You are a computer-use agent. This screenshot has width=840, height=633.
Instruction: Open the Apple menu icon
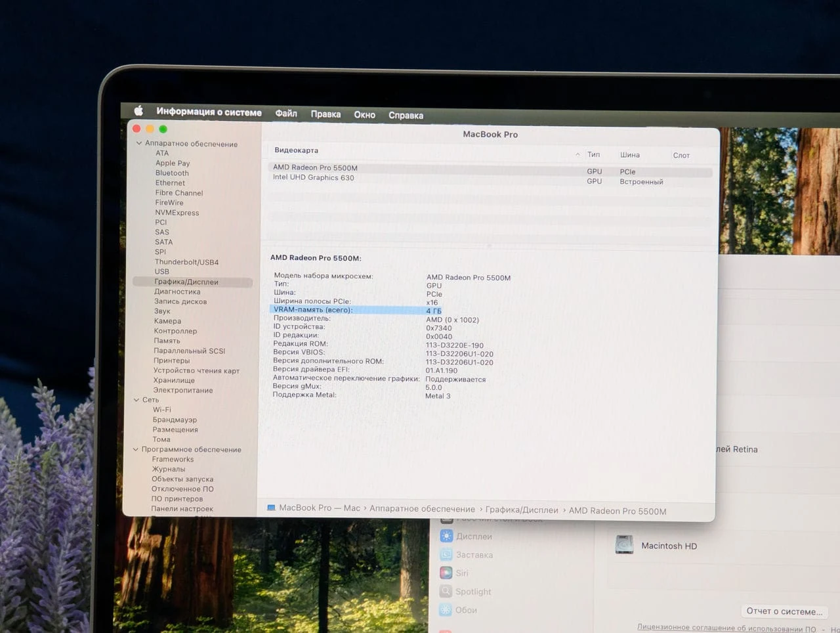[138, 111]
